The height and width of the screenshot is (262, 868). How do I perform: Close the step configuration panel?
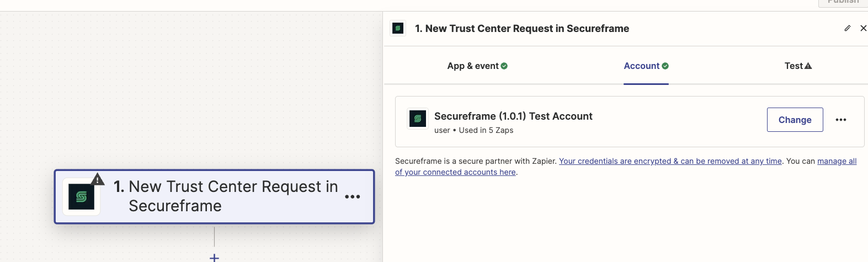(x=863, y=28)
